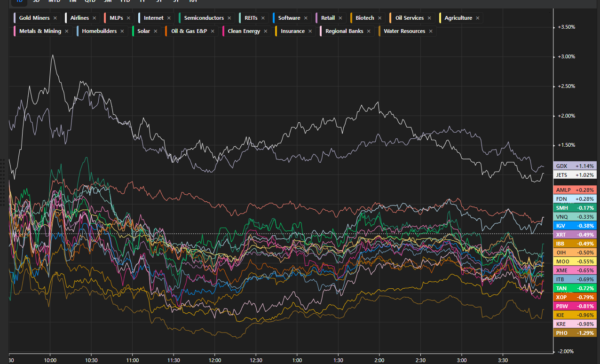Remove Gold Miners series via its X
The height and width of the screenshot is (364, 600).
(x=55, y=18)
